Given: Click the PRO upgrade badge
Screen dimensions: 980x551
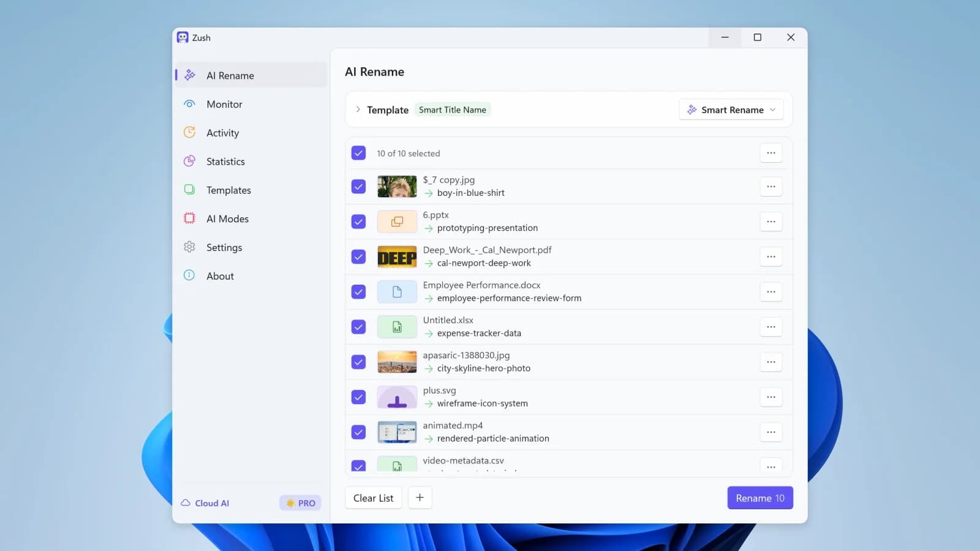Looking at the screenshot, I should tap(300, 503).
